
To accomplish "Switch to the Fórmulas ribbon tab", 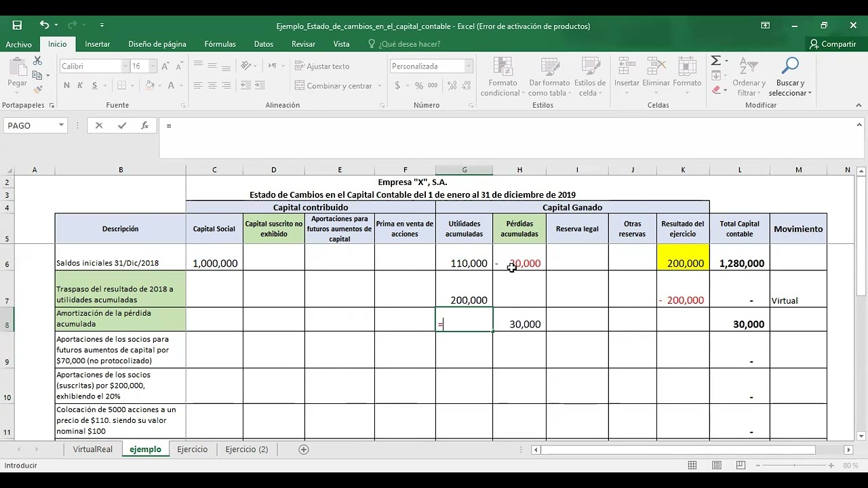I will [x=220, y=44].
